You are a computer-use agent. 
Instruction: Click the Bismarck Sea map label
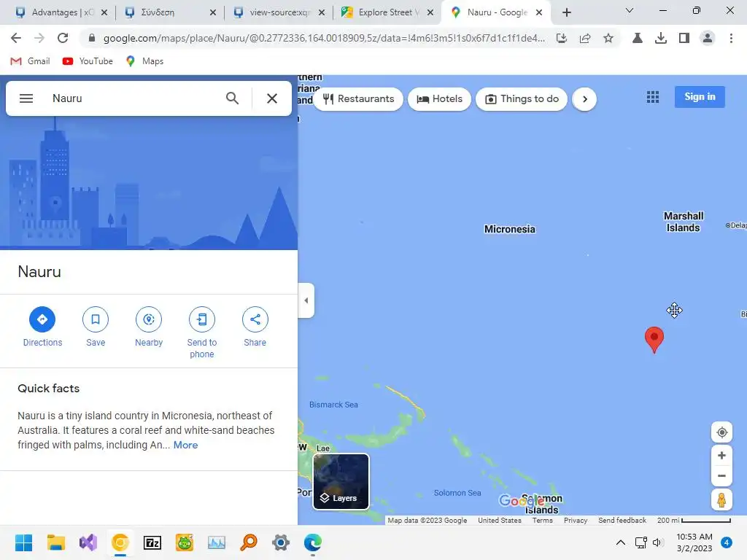point(333,405)
